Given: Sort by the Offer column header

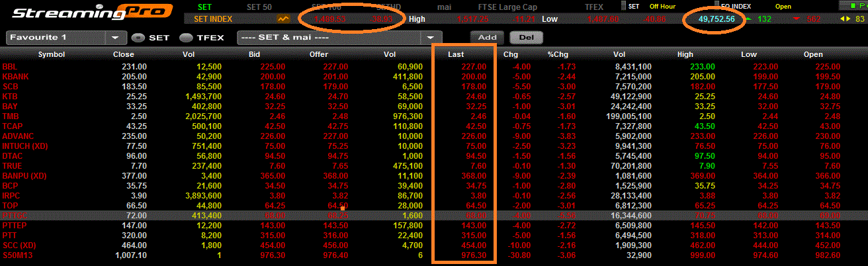Looking at the screenshot, I should click(319, 55).
